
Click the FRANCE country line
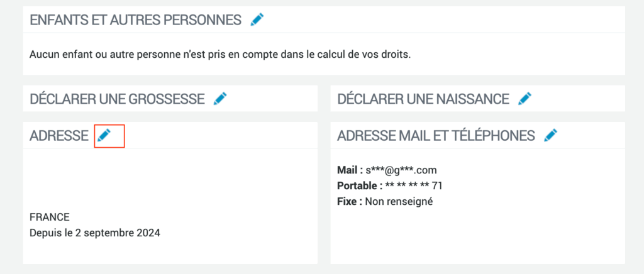[50, 217]
